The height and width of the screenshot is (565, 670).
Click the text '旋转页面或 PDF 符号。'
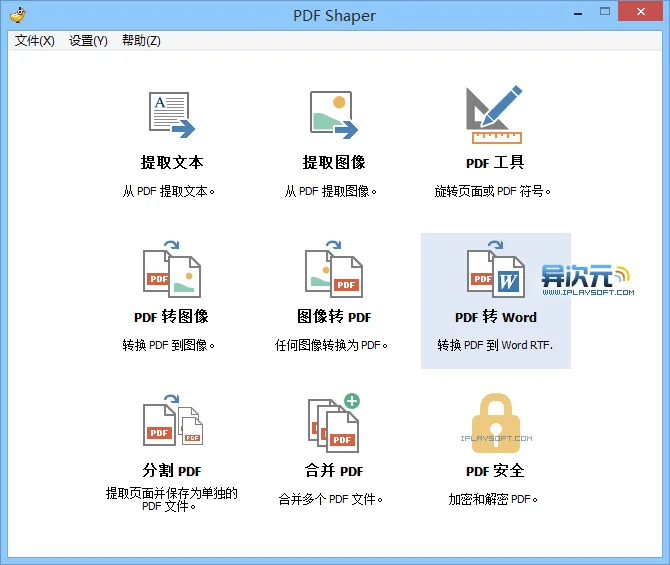point(493,191)
